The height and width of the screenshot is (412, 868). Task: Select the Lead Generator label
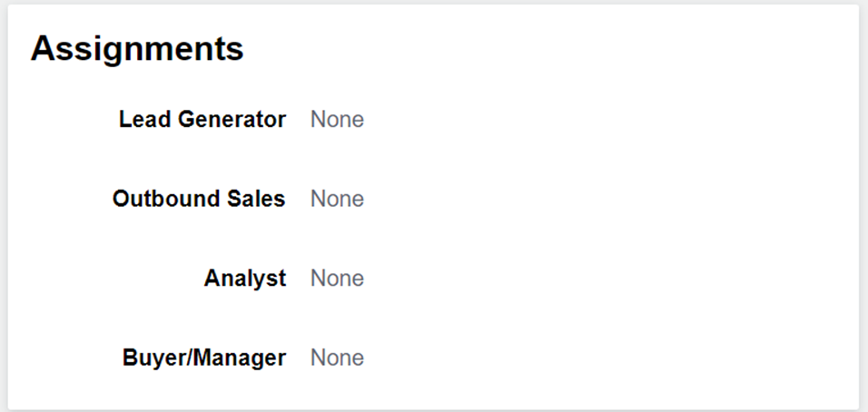202,120
